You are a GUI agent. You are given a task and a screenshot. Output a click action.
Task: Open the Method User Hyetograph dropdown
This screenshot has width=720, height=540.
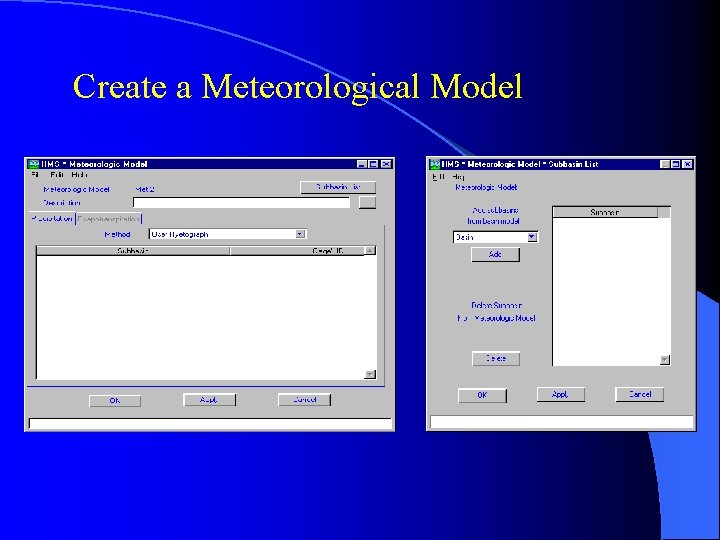227,234
